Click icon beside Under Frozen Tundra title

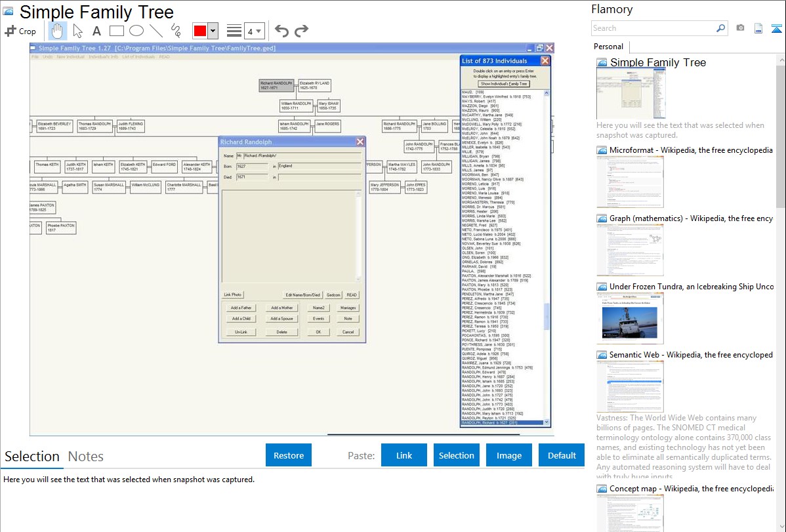tap(602, 287)
